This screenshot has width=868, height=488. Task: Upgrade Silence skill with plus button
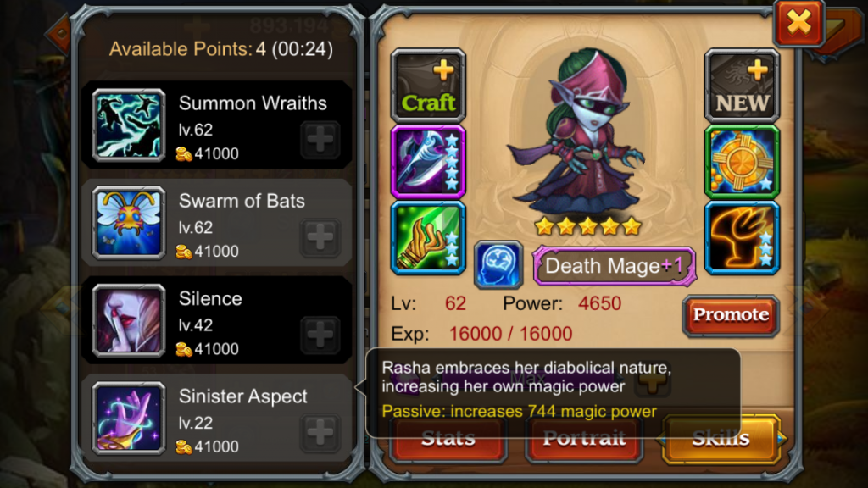[x=320, y=335]
